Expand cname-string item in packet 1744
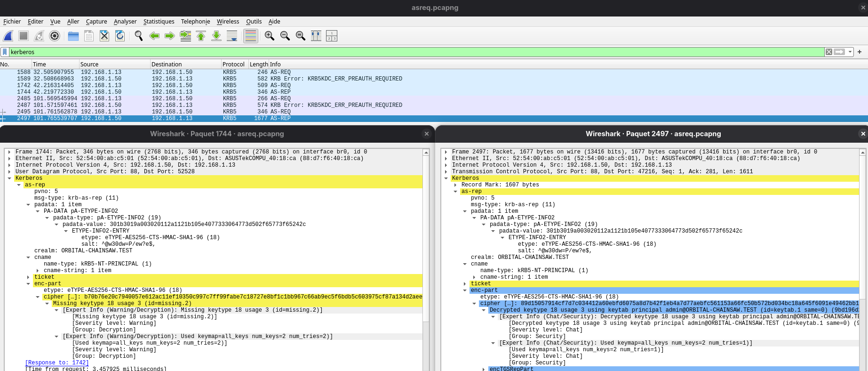868x371 pixels. pyautogui.click(x=38, y=270)
